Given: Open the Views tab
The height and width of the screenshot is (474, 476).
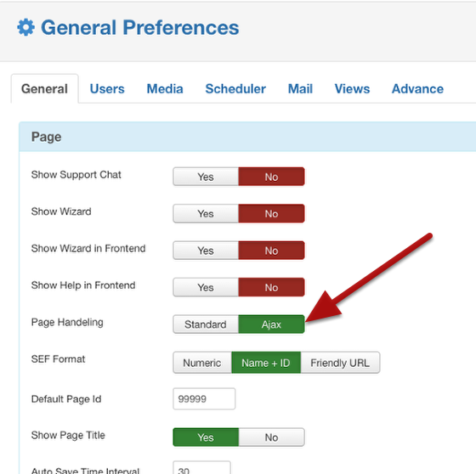Looking at the screenshot, I should pyautogui.click(x=352, y=89).
